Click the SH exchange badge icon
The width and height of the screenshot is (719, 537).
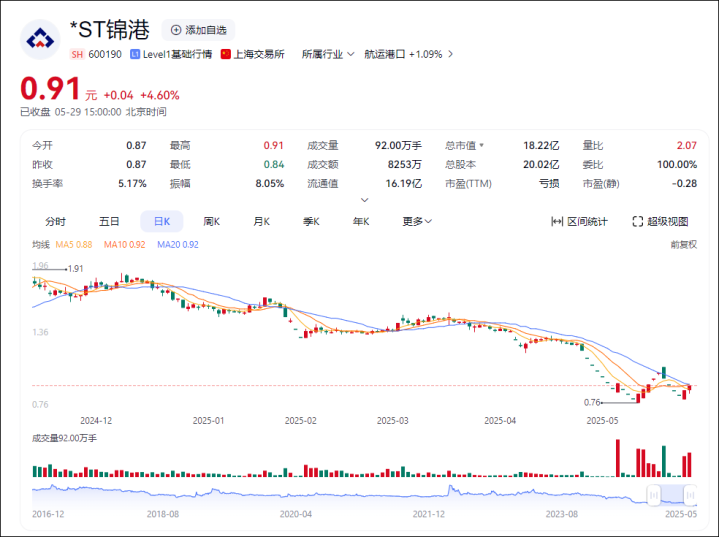[x=77, y=55]
